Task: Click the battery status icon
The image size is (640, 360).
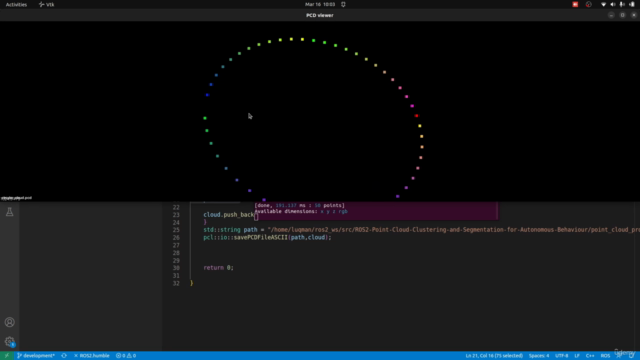Action: 632,4
